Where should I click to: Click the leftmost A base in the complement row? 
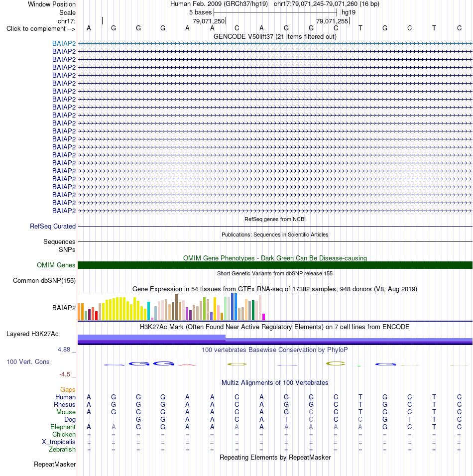(x=89, y=28)
